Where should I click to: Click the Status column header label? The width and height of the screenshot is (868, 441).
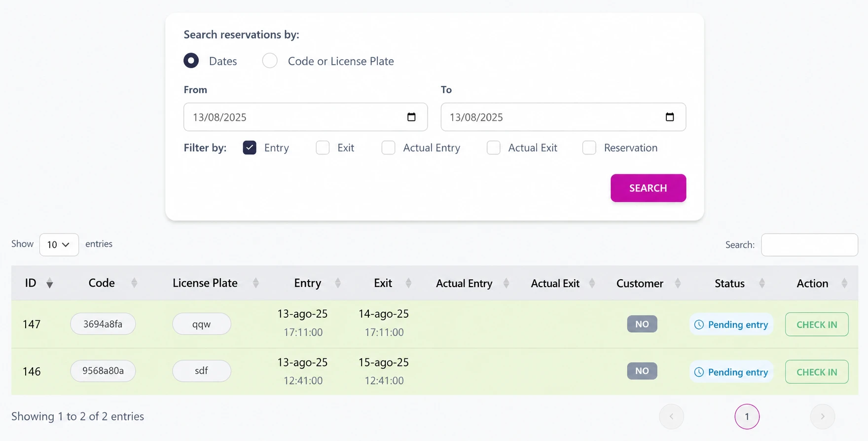click(729, 283)
